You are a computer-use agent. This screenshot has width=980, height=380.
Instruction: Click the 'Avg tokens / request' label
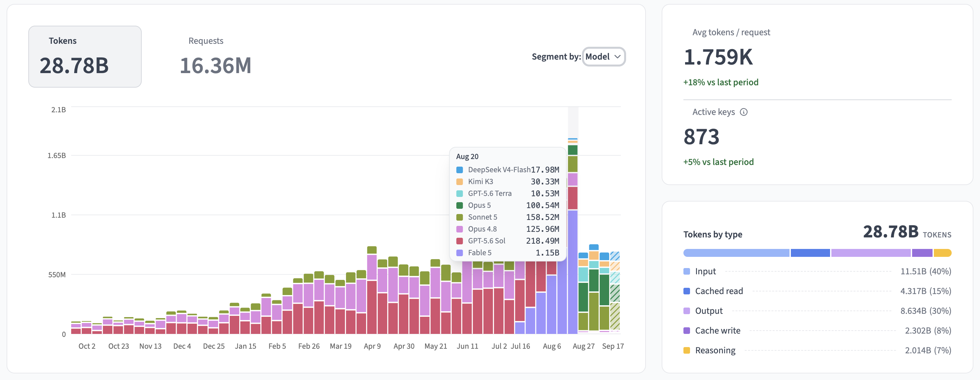pos(731,32)
